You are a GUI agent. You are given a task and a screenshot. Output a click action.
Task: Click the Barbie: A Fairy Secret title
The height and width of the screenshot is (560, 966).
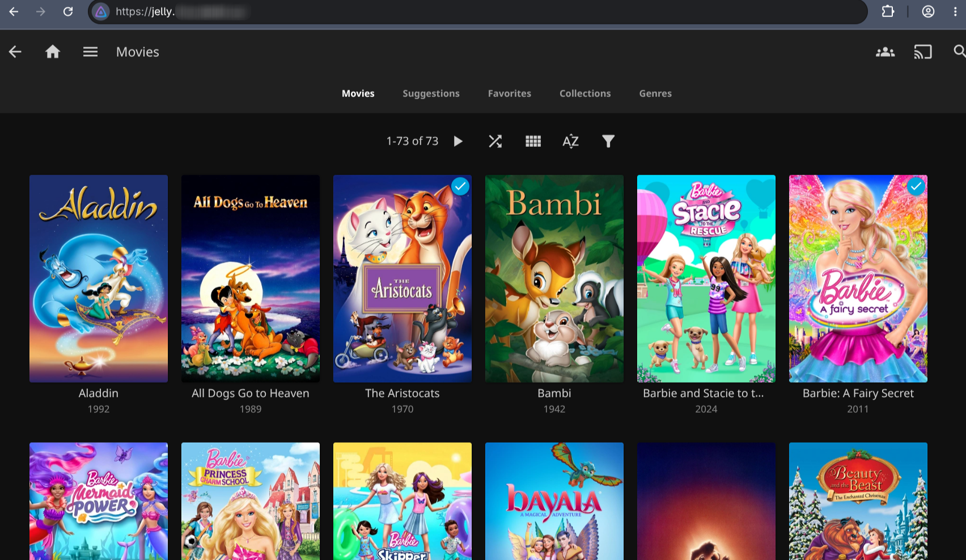coord(858,393)
